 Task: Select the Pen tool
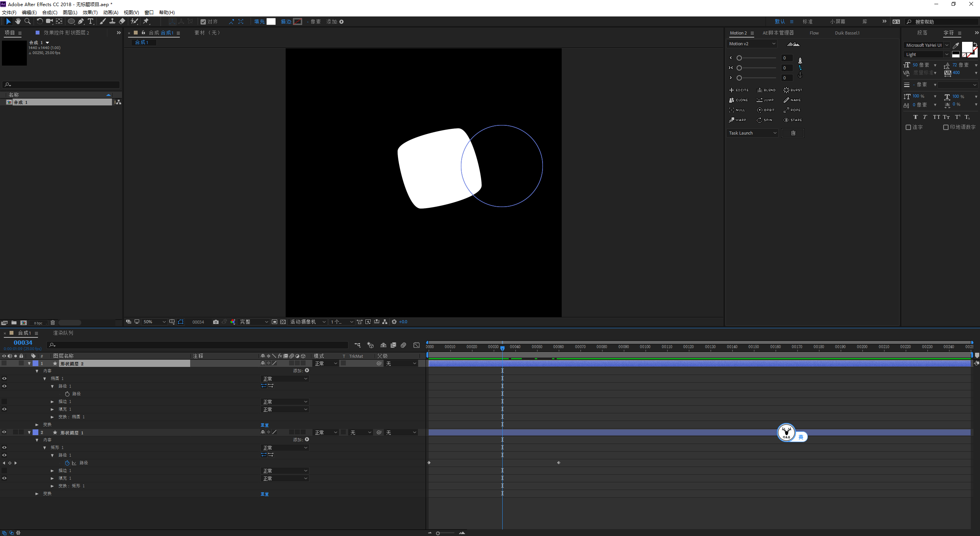(81, 21)
